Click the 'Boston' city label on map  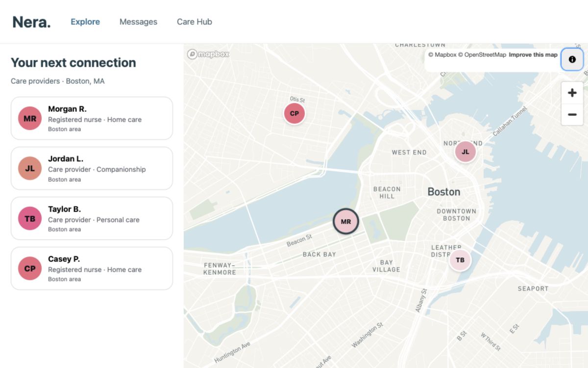(x=444, y=192)
